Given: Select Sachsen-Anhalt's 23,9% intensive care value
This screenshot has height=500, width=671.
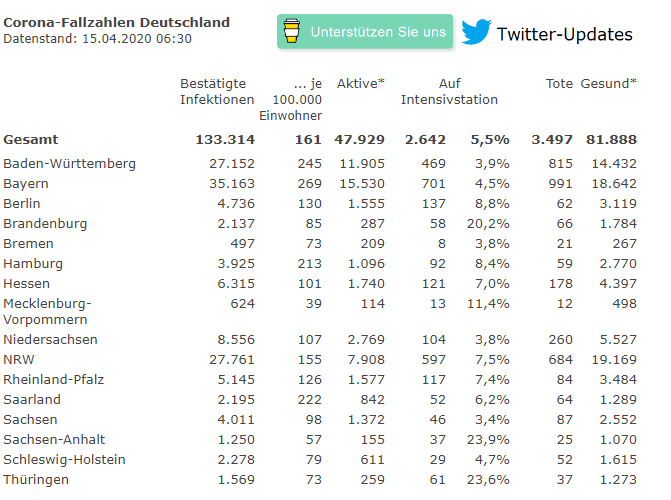Looking at the screenshot, I should click(488, 440).
